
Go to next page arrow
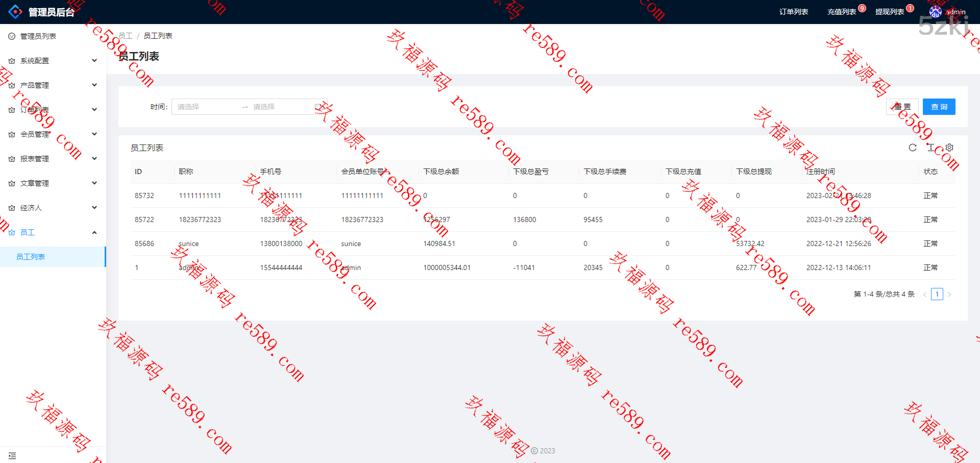[x=949, y=294]
